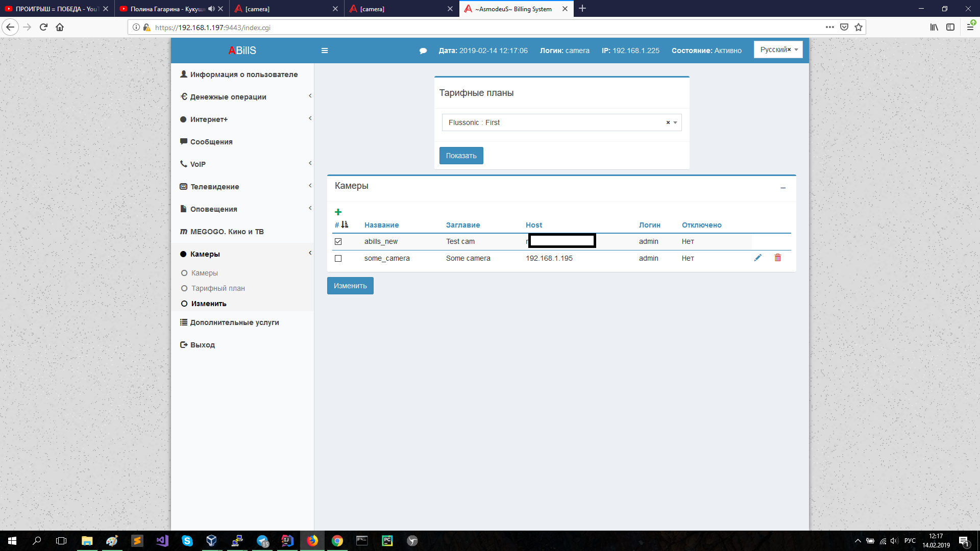Click the green plus add camera icon
The width and height of the screenshot is (980, 551).
click(338, 212)
